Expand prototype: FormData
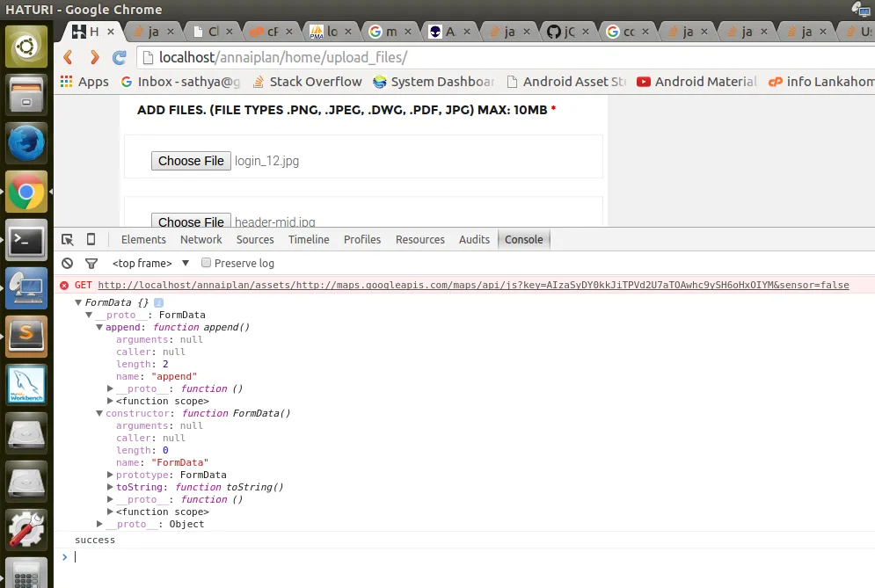 point(110,475)
